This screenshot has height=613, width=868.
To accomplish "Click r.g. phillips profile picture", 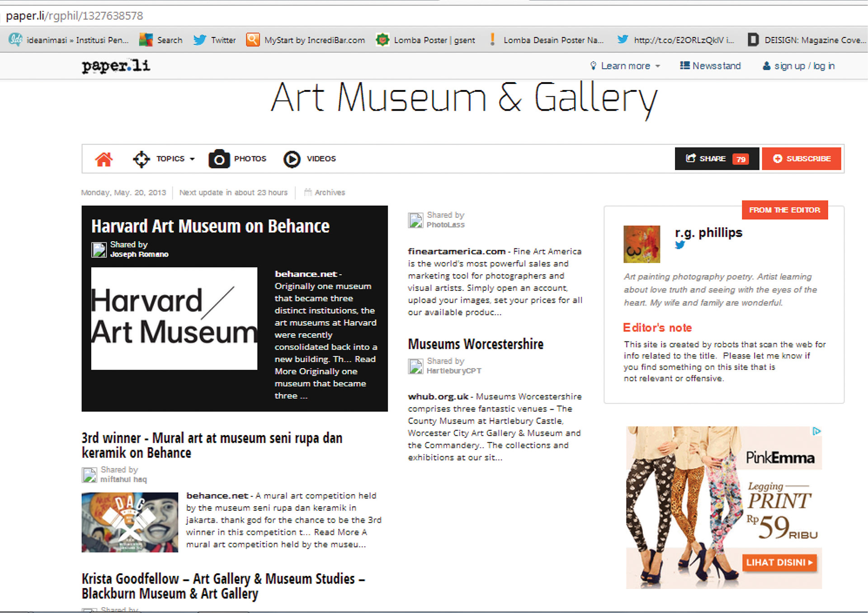I will pos(642,244).
